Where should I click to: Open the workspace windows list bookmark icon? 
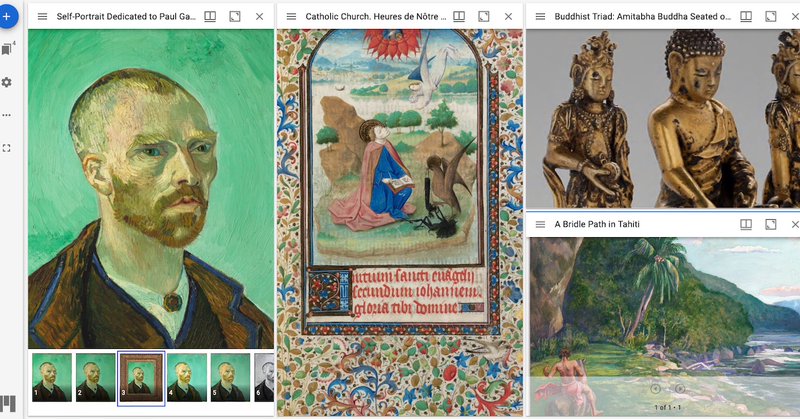point(7,49)
